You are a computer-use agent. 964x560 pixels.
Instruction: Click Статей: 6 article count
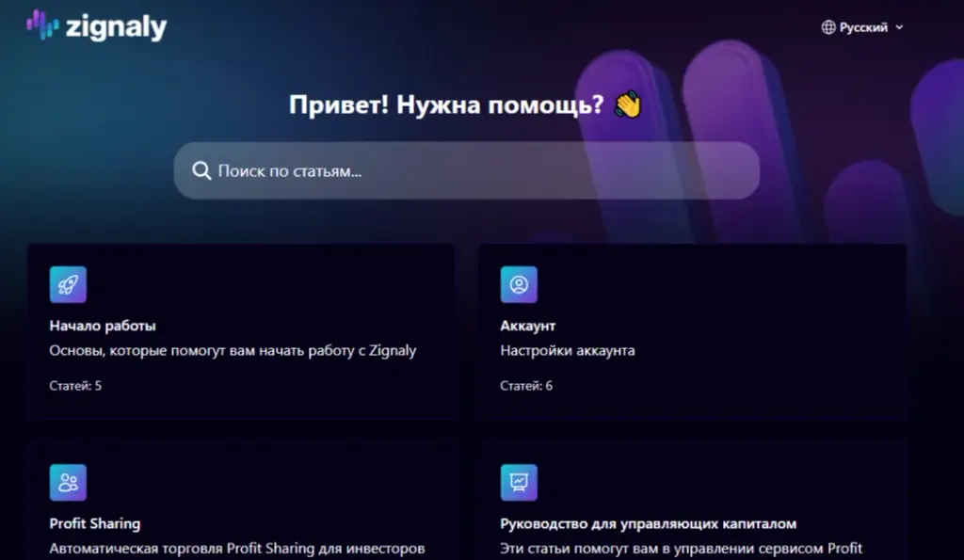tap(526, 386)
